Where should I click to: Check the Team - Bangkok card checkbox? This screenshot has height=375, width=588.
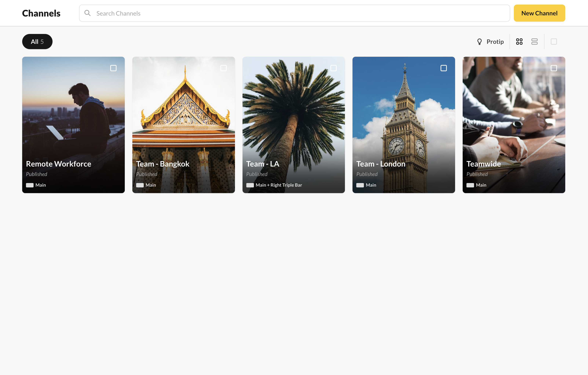click(x=223, y=68)
